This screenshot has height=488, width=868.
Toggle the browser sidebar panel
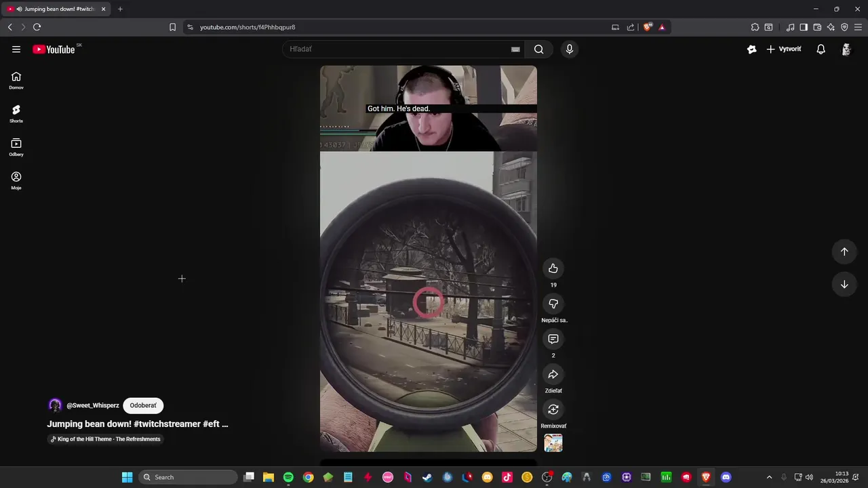coord(804,27)
